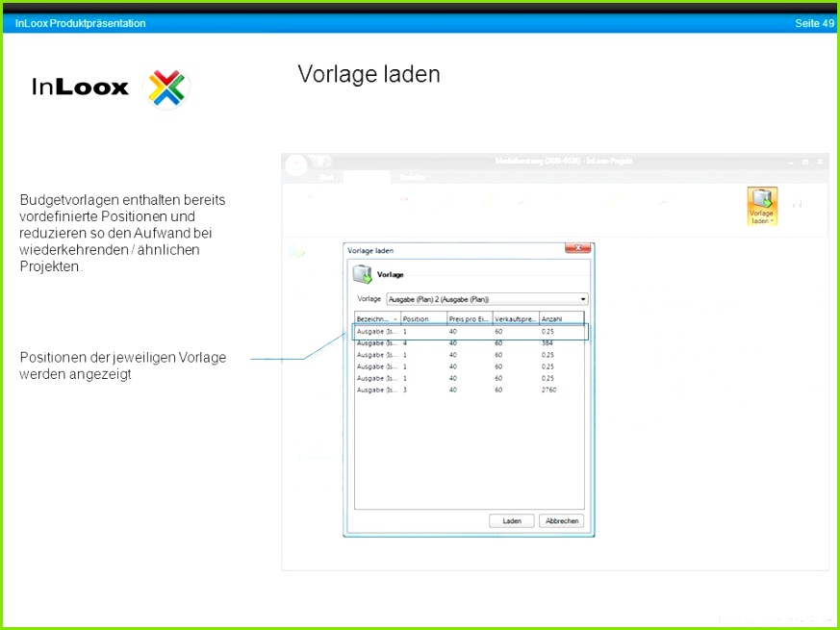Click the Ausgabe (Plan) 2 template field
The height and width of the screenshot is (630, 840).
[487, 299]
